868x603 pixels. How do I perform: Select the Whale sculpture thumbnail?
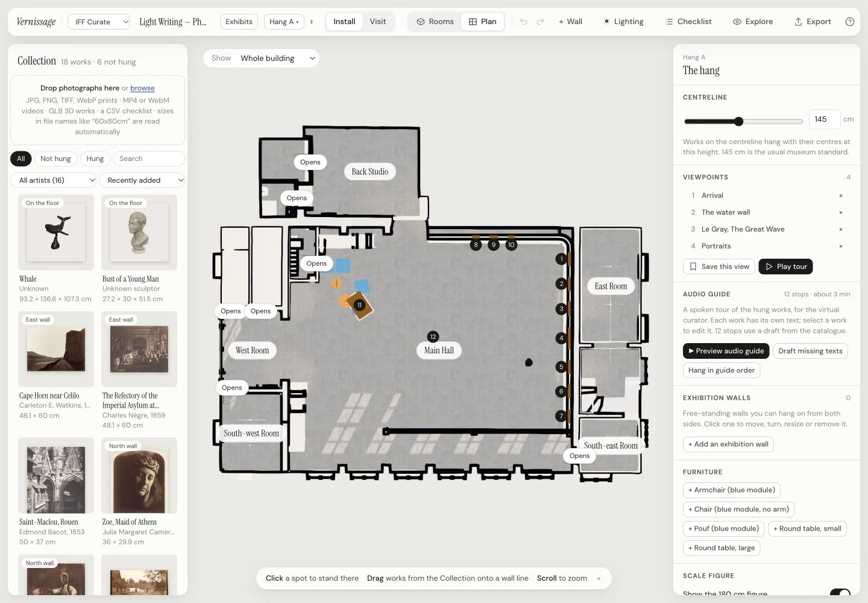coord(56,232)
